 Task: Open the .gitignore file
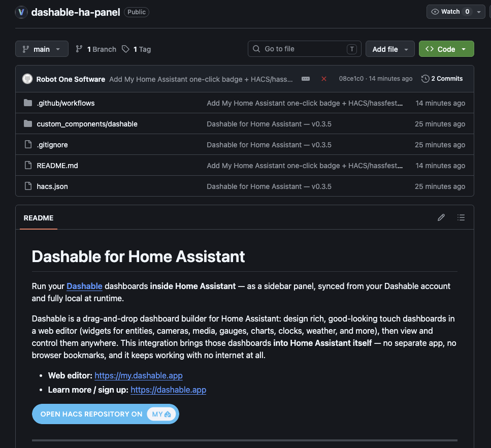point(52,145)
